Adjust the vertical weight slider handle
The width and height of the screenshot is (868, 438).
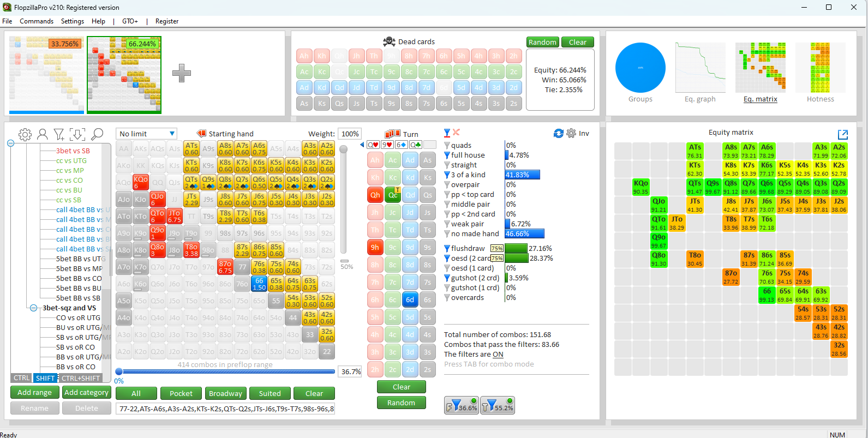click(343, 149)
